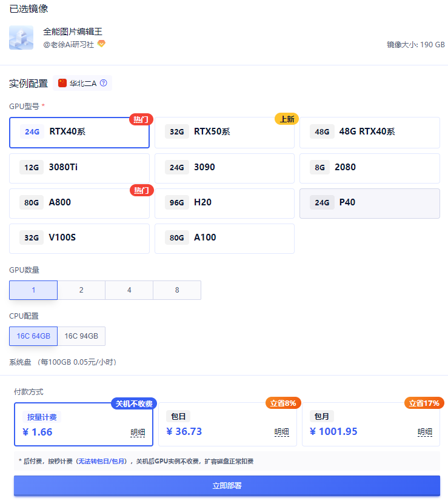Click the 全能图片编辑王 image thumbnail
The width and height of the screenshot is (448, 504).
point(21,38)
